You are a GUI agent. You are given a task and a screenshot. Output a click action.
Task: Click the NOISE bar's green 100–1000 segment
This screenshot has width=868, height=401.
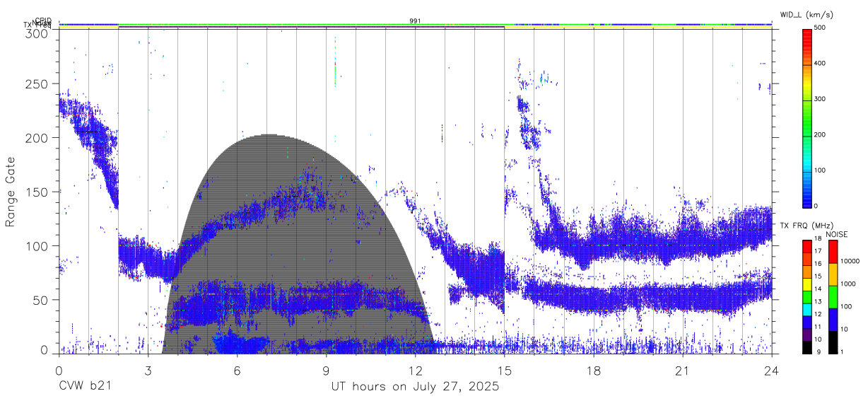tap(833, 297)
